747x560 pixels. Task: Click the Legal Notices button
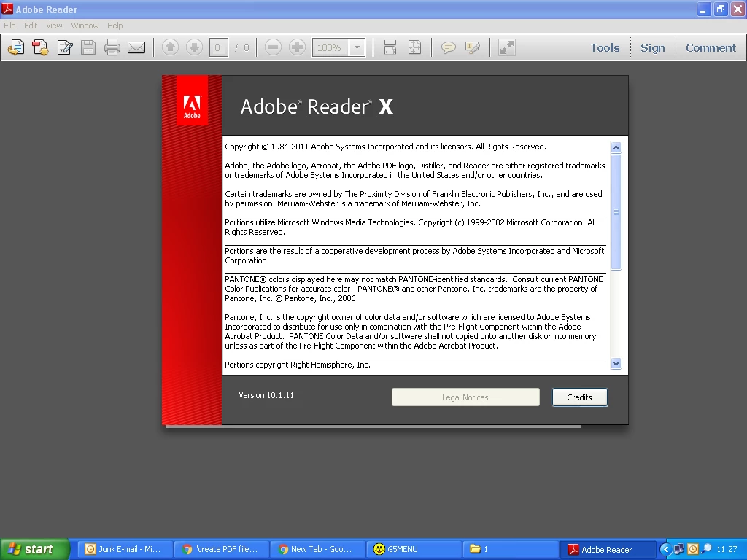click(x=465, y=397)
